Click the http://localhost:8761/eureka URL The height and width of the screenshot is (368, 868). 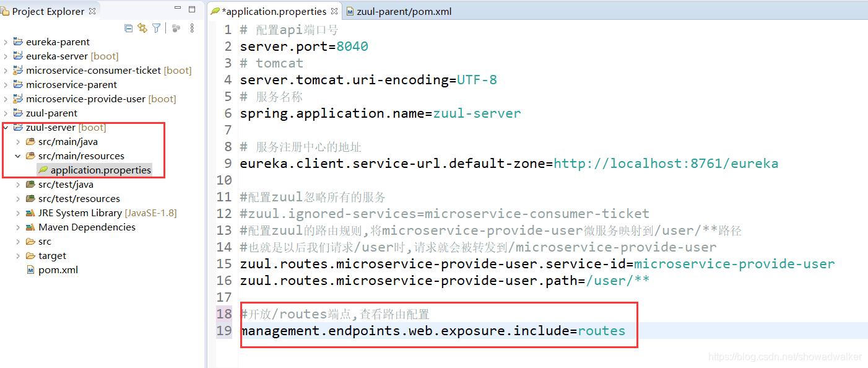point(666,164)
